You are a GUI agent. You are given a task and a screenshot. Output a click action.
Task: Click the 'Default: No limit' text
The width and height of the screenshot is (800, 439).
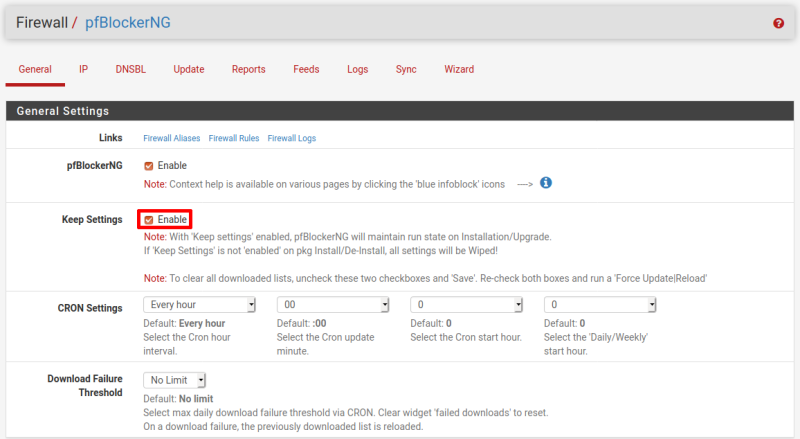[x=178, y=399]
